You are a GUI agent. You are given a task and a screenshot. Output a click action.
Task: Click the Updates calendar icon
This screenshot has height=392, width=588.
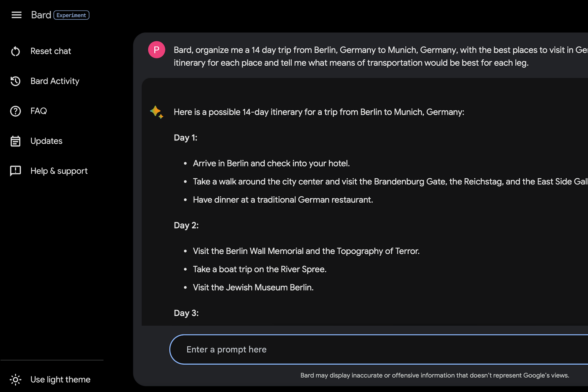[x=15, y=141]
